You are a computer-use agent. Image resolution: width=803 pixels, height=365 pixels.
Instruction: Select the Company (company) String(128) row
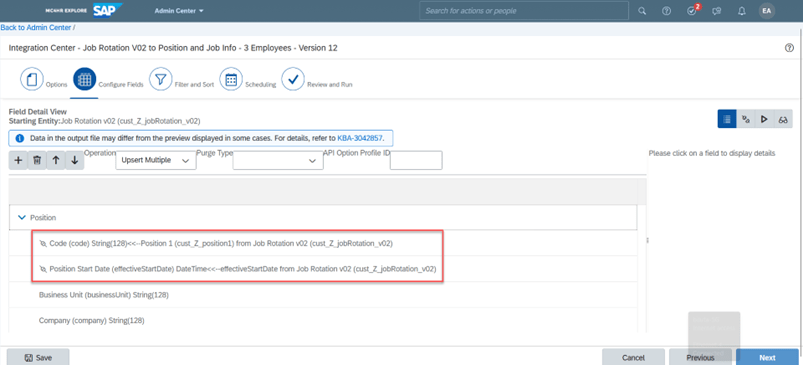tap(323, 320)
